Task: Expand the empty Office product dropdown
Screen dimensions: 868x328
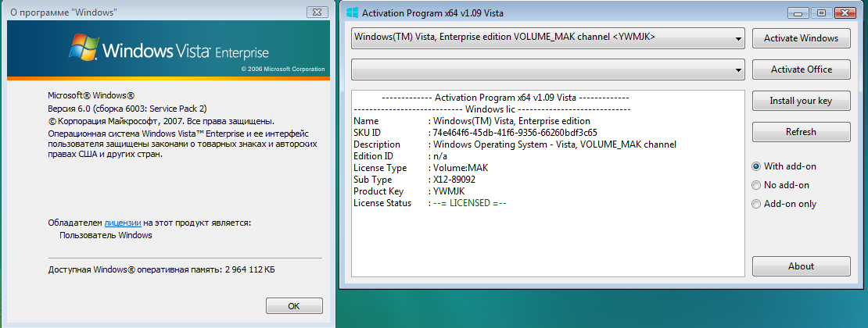Action: (738, 70)
